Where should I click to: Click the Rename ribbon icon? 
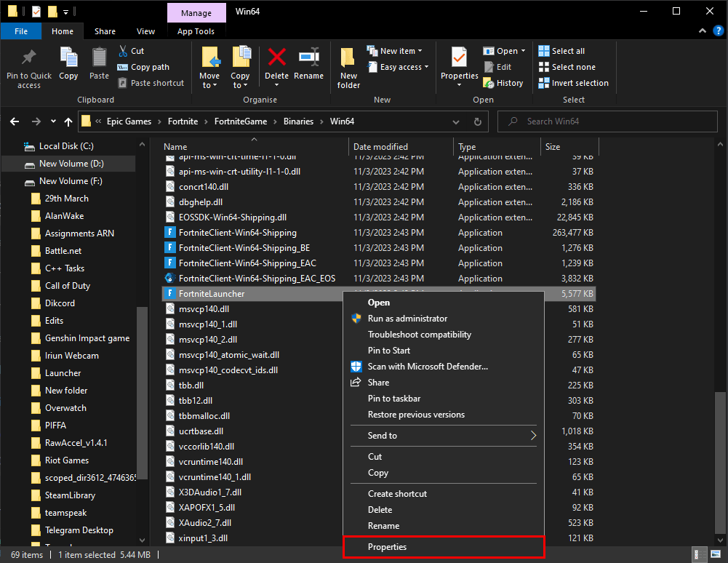coord(309,57)
